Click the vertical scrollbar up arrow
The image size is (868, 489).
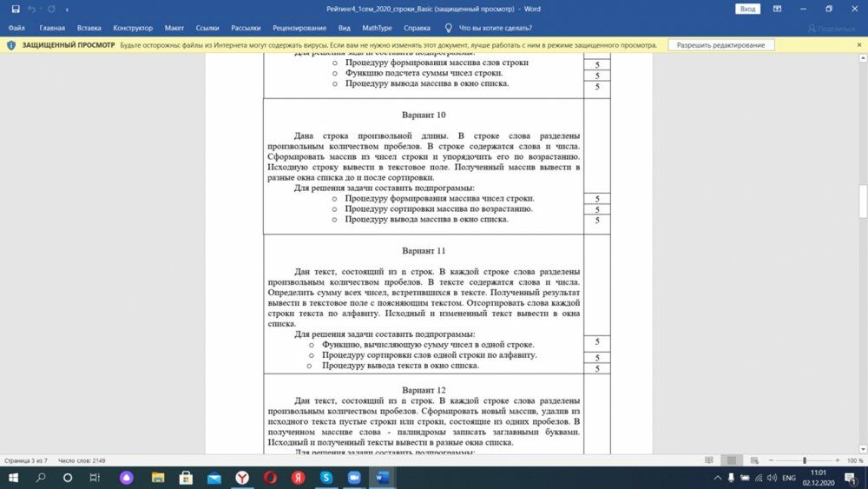click(863, 57)
